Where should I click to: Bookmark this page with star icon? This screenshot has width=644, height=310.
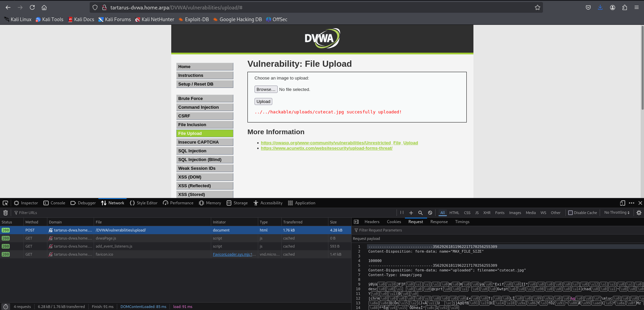tap(538, 7)
